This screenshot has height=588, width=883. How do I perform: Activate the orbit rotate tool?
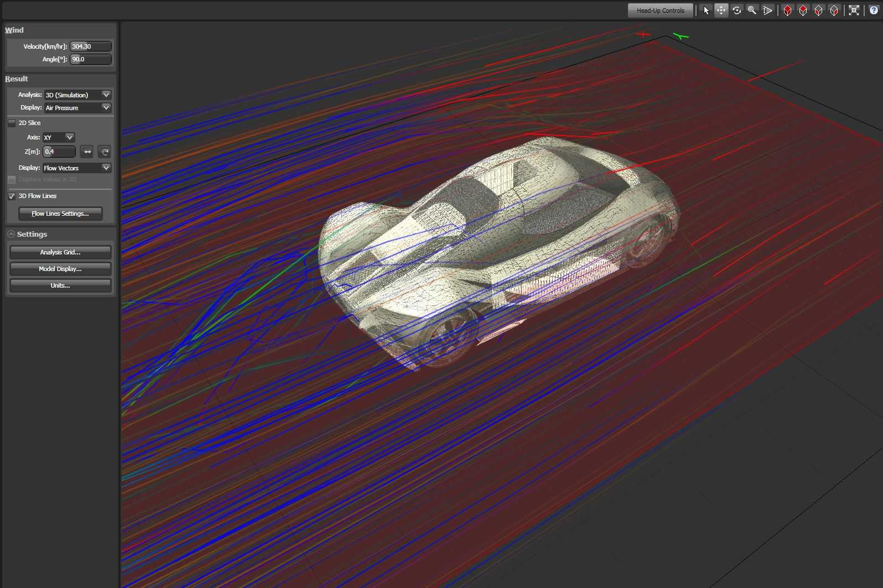pos(737,11)
